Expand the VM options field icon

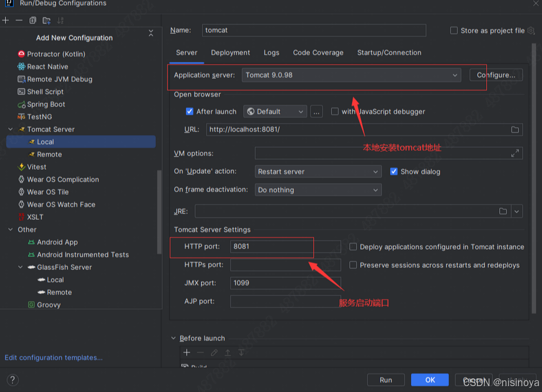(x=515, y=153)
